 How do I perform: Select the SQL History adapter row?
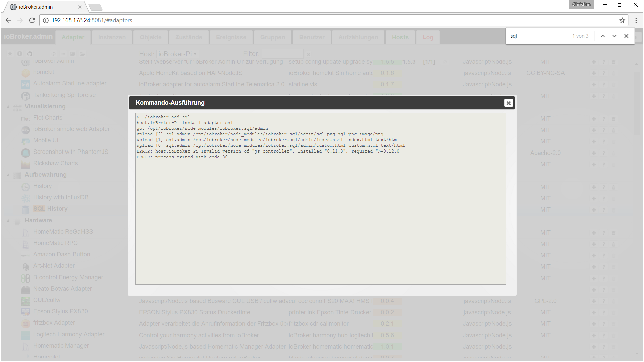pos(50,209)
